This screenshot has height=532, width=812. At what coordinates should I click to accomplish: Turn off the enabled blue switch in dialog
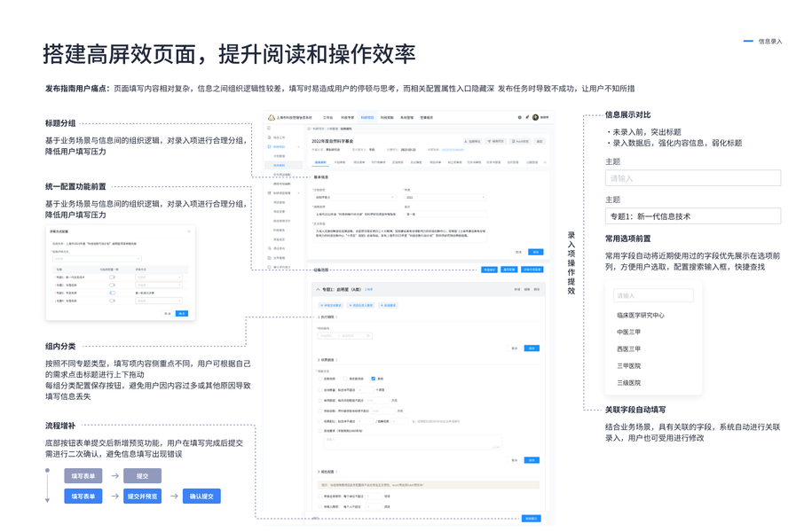click(x=113, y=293)
